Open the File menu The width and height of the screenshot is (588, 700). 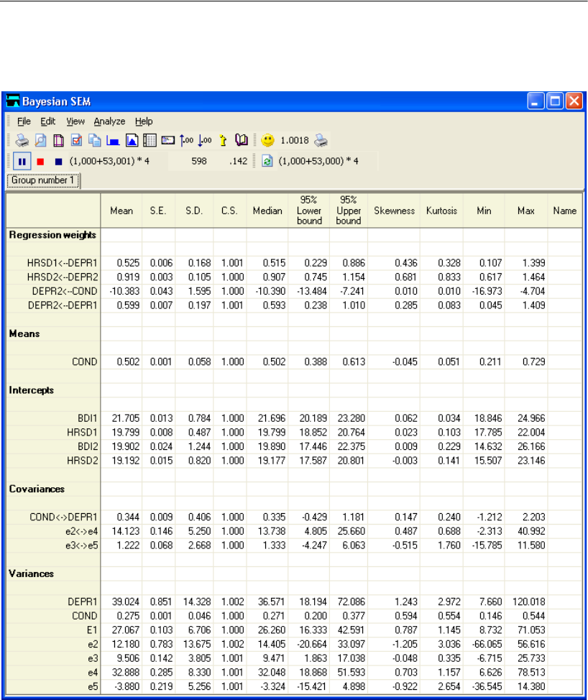pyautogui.click(x=24, y=121)
